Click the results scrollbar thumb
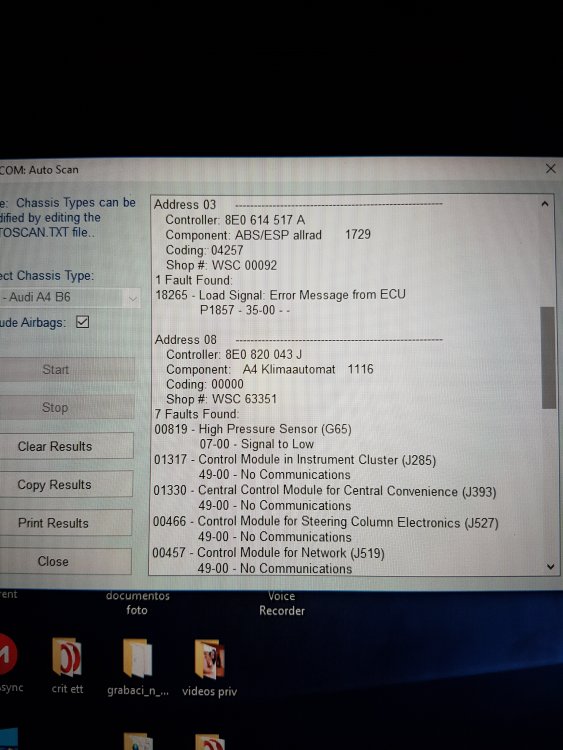This screenshot has height=750, width=563. [548, 357]
